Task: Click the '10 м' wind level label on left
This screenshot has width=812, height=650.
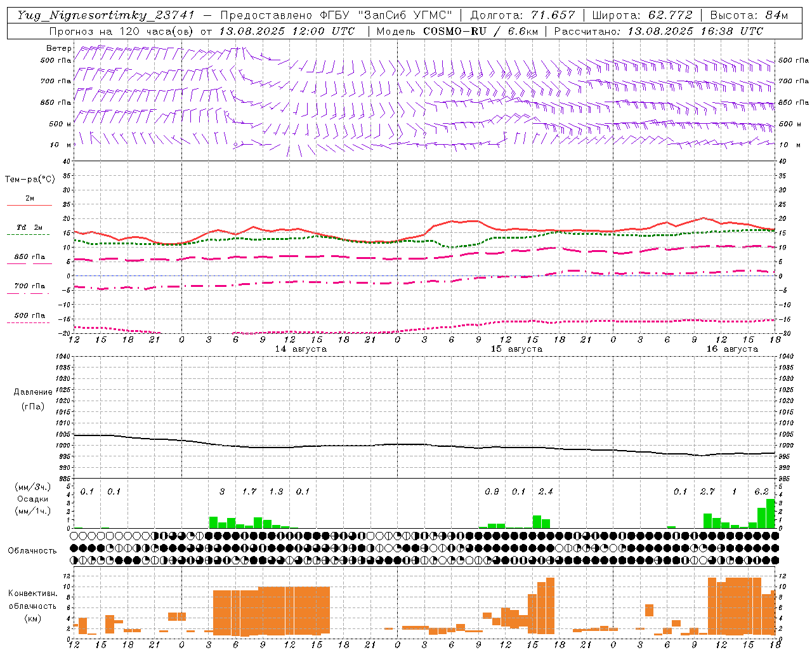Action: (x=60, y=145)
